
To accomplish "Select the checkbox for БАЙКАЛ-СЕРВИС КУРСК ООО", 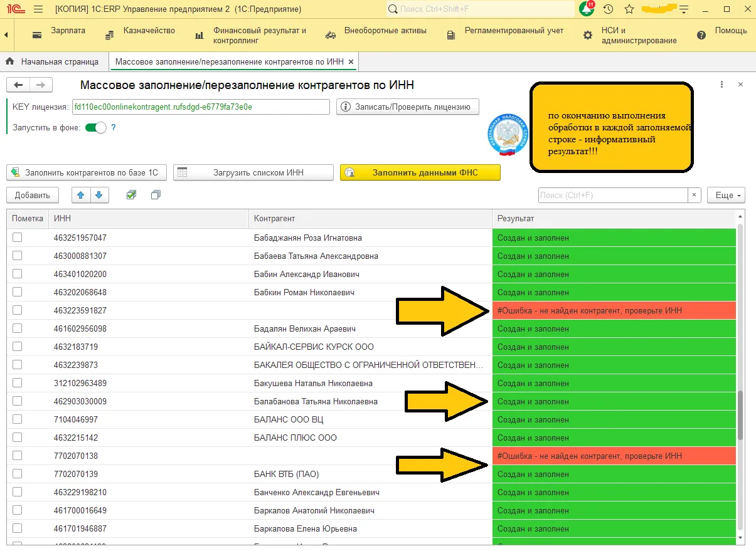I will pyautogui.click(x=18, y=347).
